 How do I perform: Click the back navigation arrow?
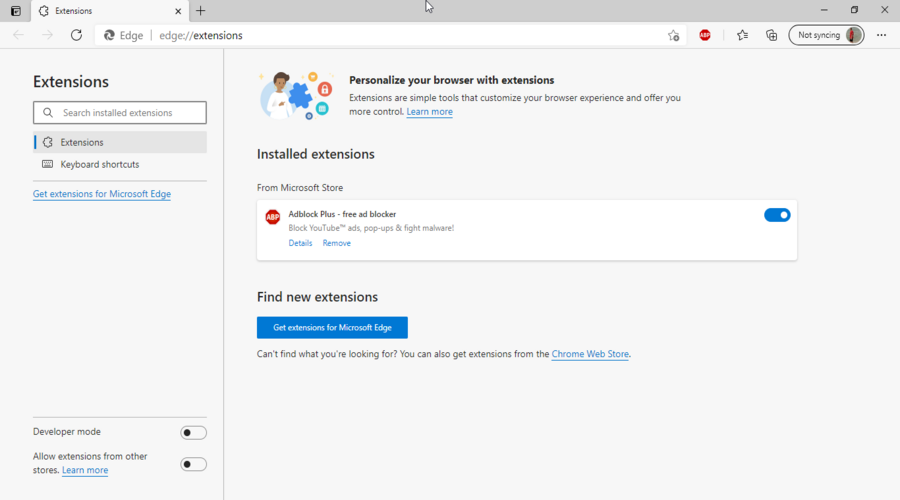click(19, 35)
